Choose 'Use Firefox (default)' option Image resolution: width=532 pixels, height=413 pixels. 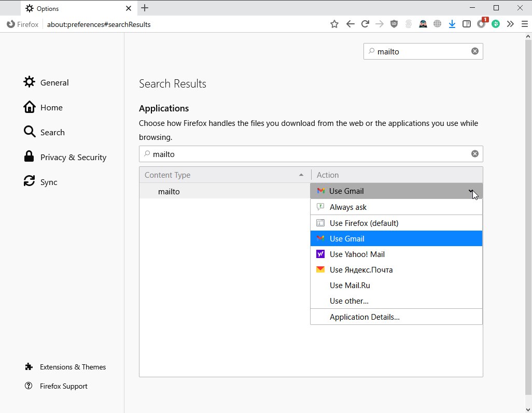click(x=396, y=223)
